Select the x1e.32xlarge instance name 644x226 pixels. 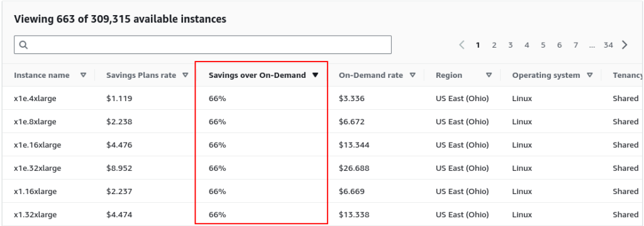click(x=37, y=168)
